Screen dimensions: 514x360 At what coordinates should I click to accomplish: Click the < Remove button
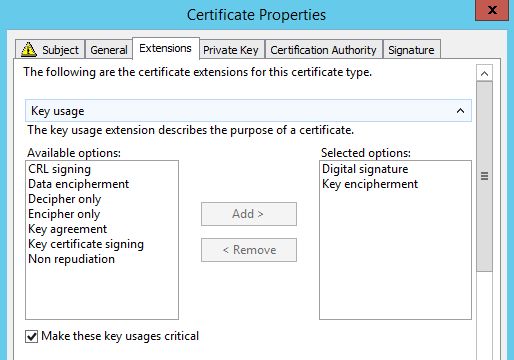click(249, 250)
